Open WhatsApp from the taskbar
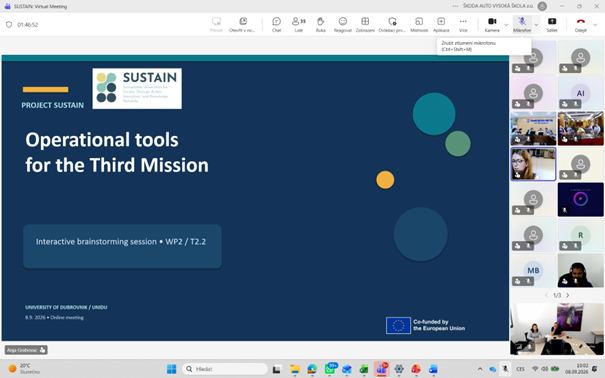 [330, 369]
